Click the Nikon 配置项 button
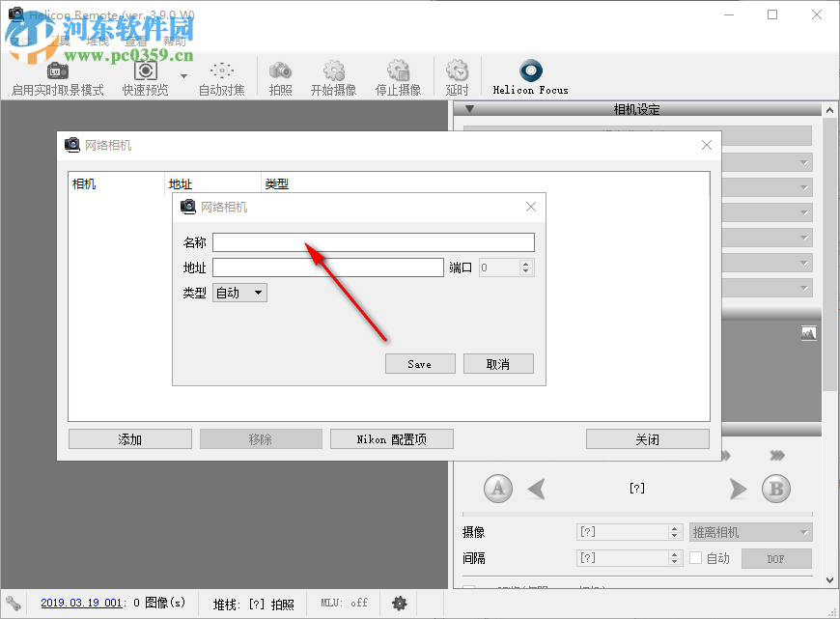 (391, 438)
